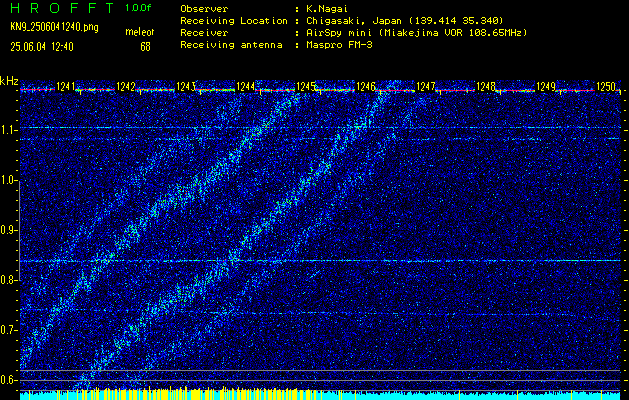Click the 0.7 kHz frequency label
The width and height of the screenshot is (629, 400).
(9, 330)
